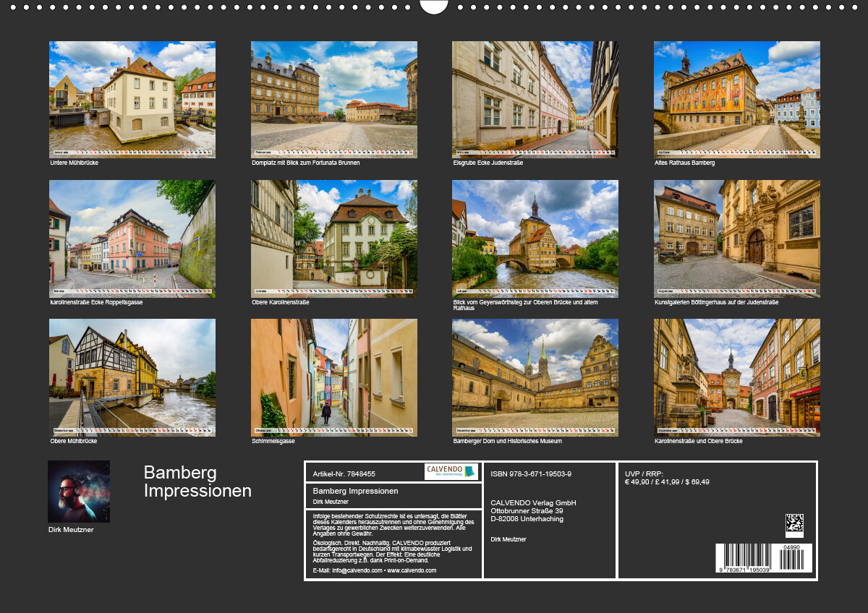The width and height of the screenshot is (868, 613).
Task: Select Karolinenstraße und Obere Brücke photo
Action: 737,377
